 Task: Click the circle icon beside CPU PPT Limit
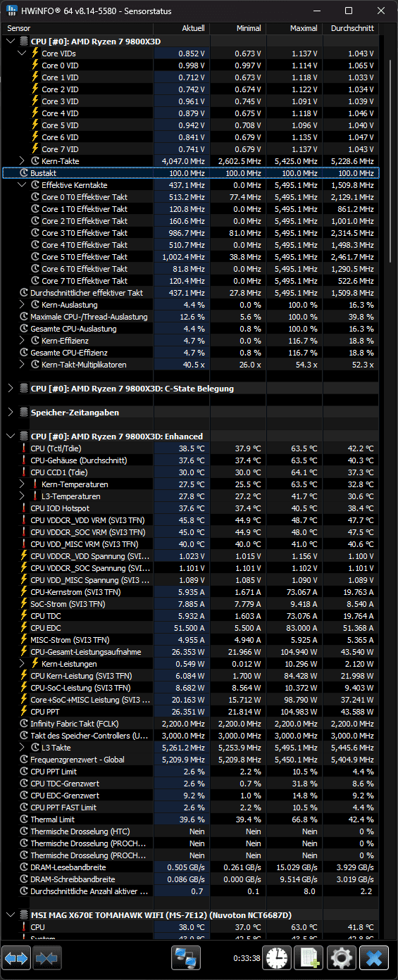pos(24,772)
